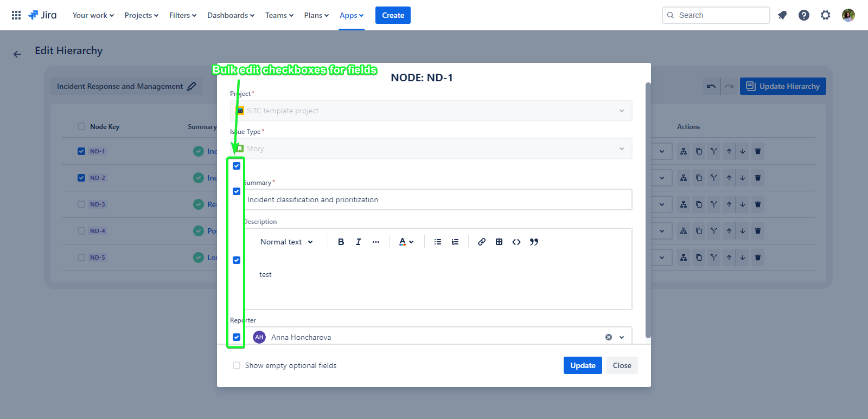
Task: Click into the Summary text field
Action: pyautogui.click(x=437, y=199)
